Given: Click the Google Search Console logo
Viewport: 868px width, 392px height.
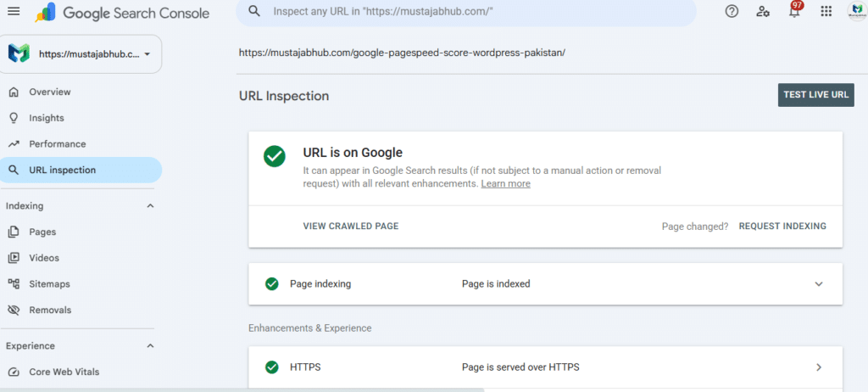Looking at the screenshot, I should [122, 13].
